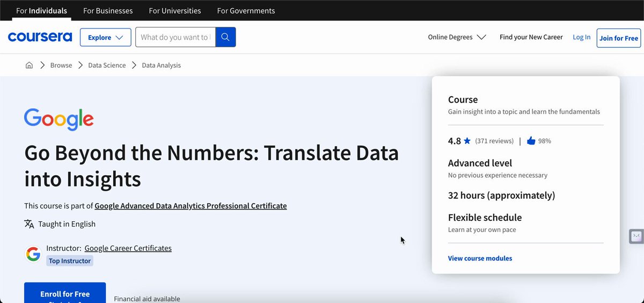This screenshot has width=644, height=303.
Task: Click the thumbs-up 98% icon
Action: click(x=531, y=141)
